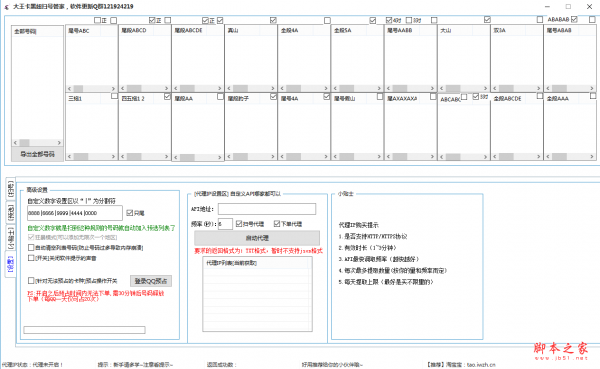Image resolution: width=600 pixels, height=369 pixels.
Task: Click left scroll arrow under 全段AAA list
Action: [548, 157]
